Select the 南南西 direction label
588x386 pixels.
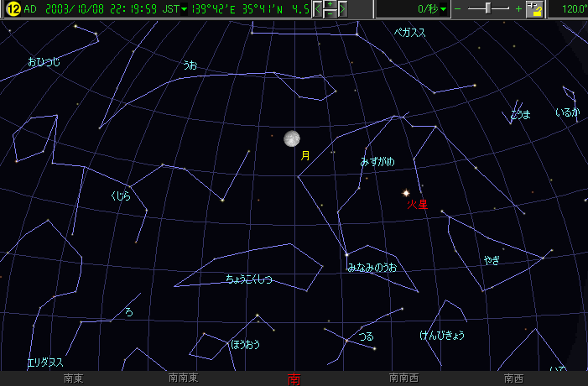pos(404,378)
